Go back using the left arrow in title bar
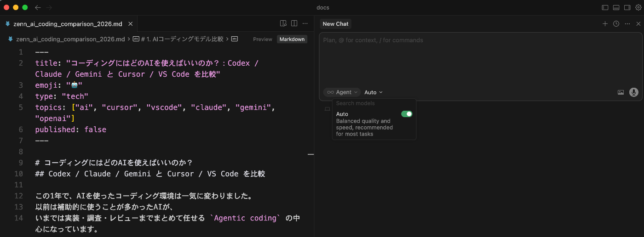This screenshot has width=644, height=237. [38, 7]
